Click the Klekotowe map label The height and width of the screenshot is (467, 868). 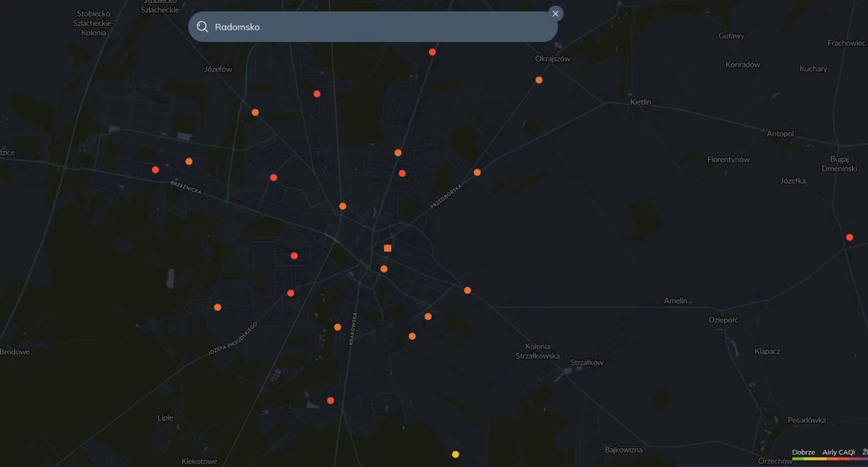[200, 461]
